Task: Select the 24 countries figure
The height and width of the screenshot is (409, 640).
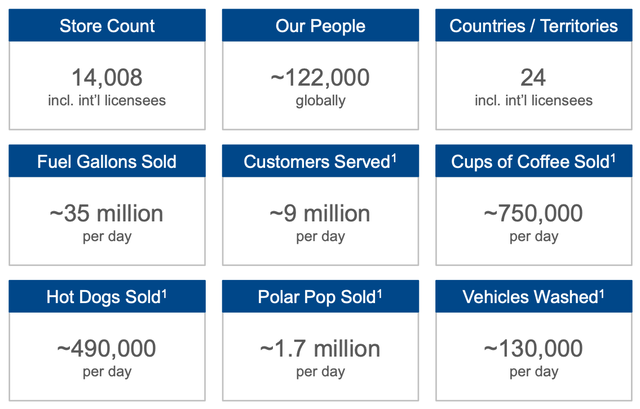Action: click(x=533, y=77)
